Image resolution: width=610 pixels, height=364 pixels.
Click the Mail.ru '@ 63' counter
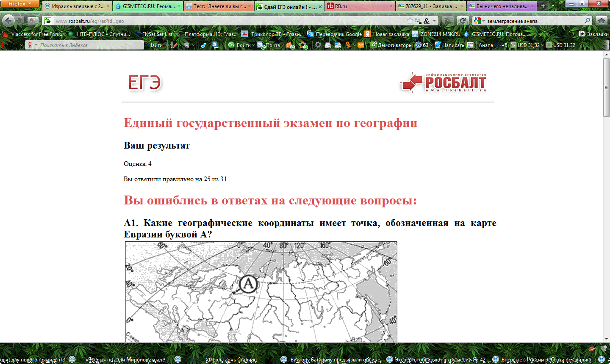(x=422, y=45)
